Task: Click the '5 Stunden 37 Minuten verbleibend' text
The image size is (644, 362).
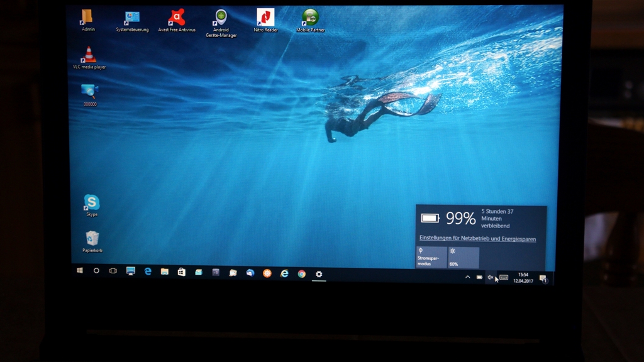Action: 497,219
